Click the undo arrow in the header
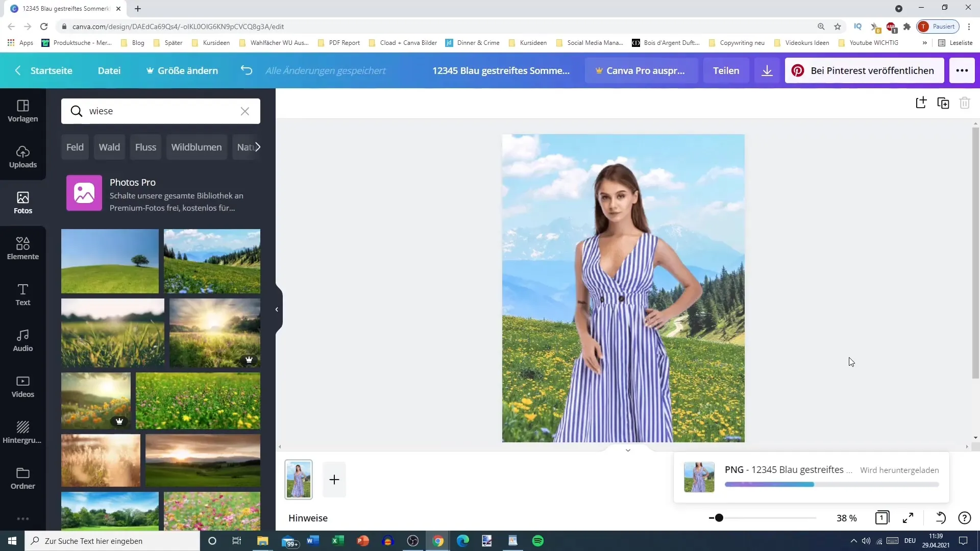The image size is (980, 551). point(247,70)
